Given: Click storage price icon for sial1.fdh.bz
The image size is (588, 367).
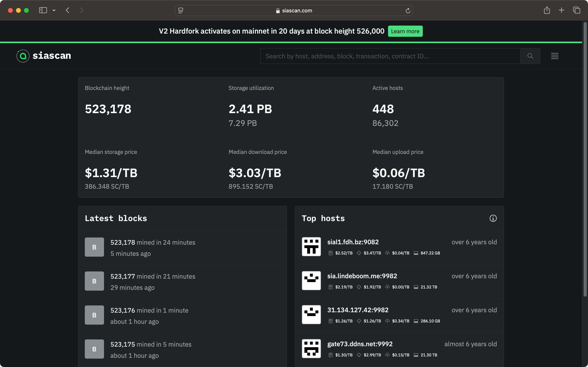Looking at the screenshot, I should [331, 253].
